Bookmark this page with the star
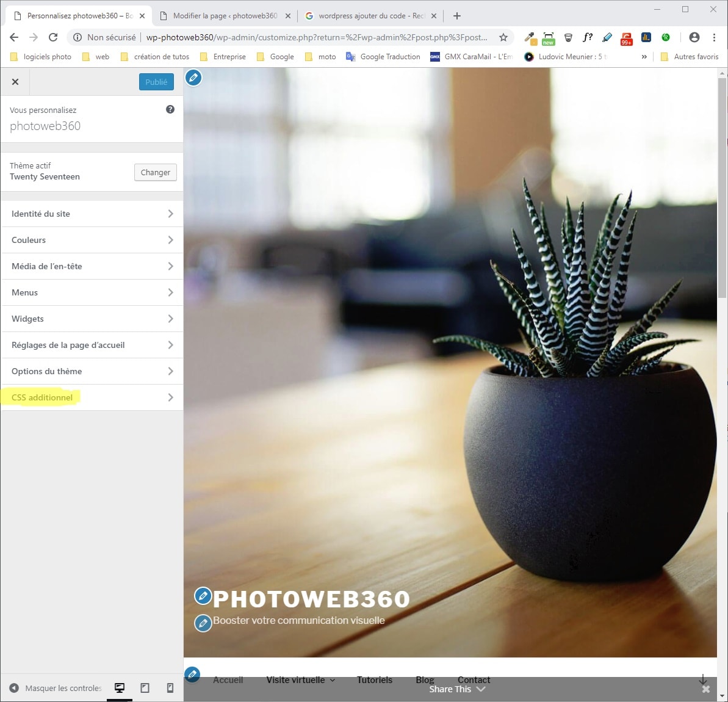The height and width of the screenshot is (702, 728). pos(503,37)
